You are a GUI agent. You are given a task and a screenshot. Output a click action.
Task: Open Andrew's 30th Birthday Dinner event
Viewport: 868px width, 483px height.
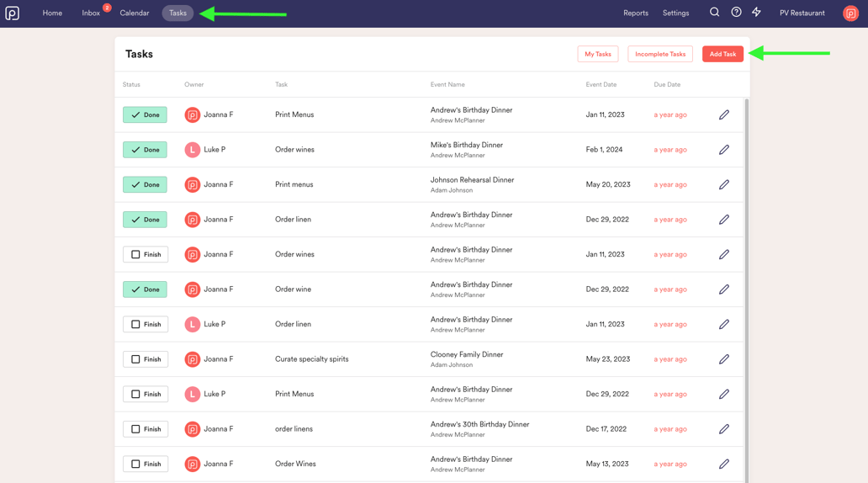pos(480,424)
